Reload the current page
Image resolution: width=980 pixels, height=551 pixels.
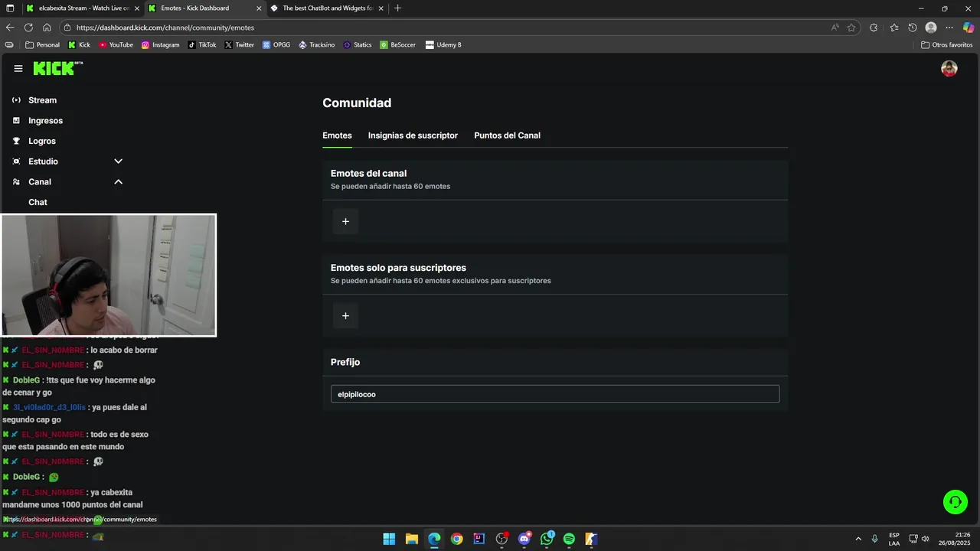coord(28,27)
